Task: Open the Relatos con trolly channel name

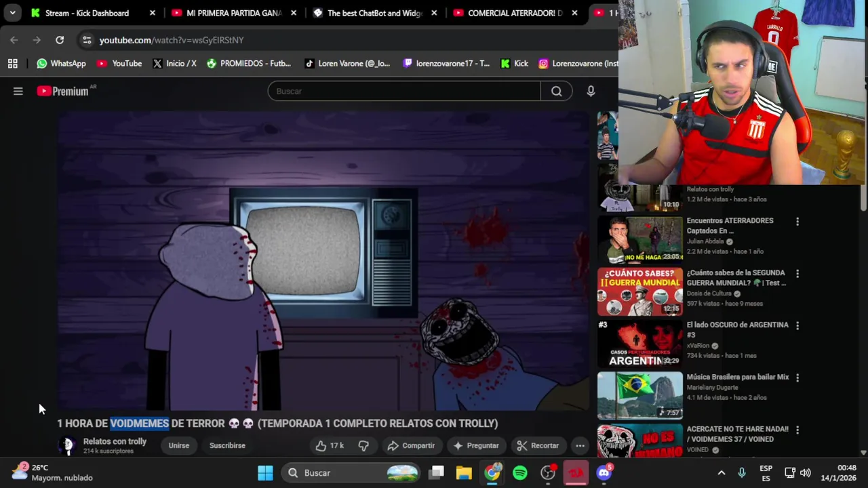Action: click(x=115, y=441)
